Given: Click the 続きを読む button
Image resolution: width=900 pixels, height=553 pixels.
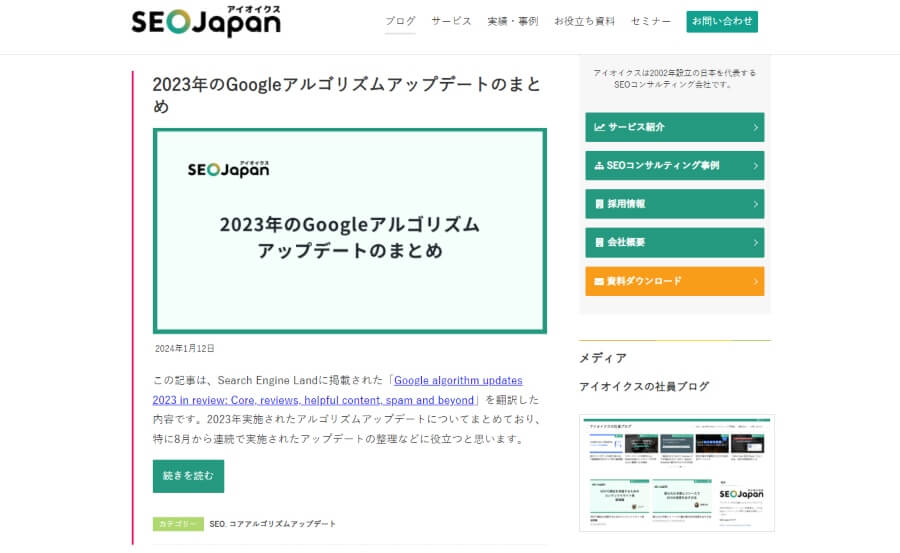Looking at the screenshot, I should click(x=188, y=475).
